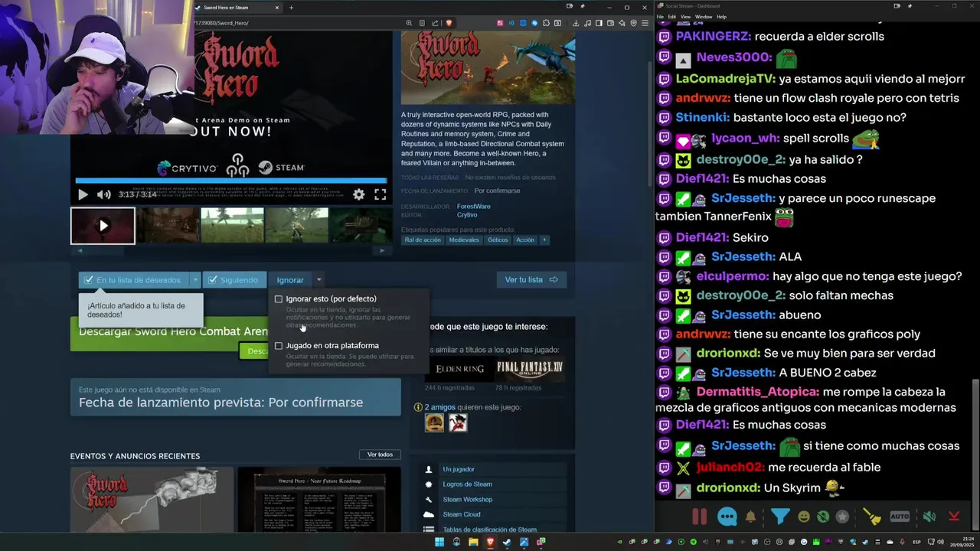Open the Crytivo publisher link
The width and height of the screenshot is (980, 551).
467,215
